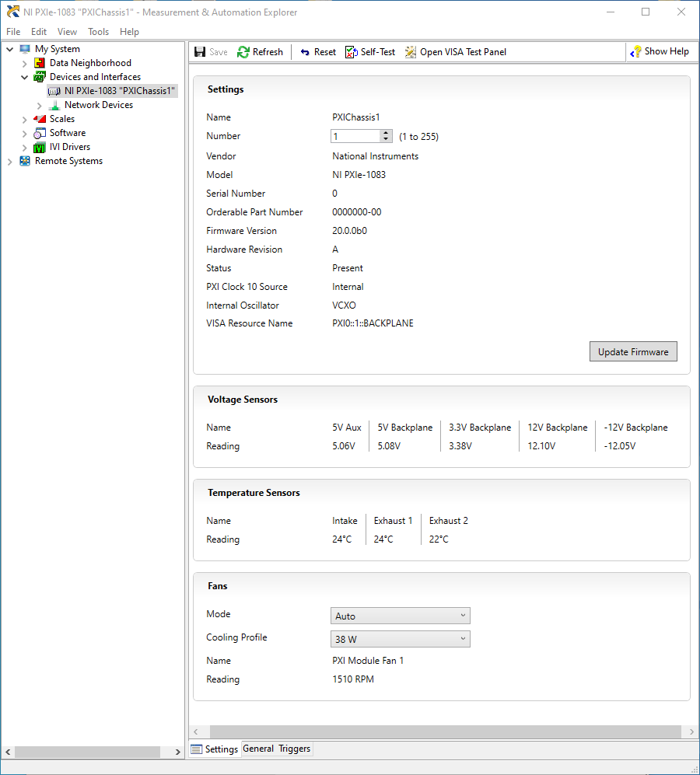
Task: Click the tree panel horizontal scrollbar track
Action: coord(88,752)
